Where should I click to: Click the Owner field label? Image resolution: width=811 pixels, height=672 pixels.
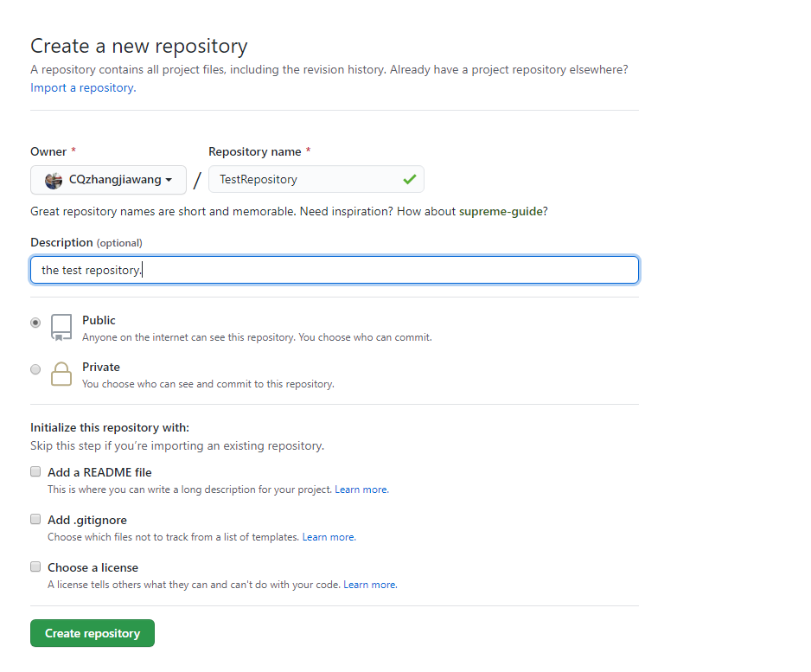pyautogui.click(x=48, y=151)
